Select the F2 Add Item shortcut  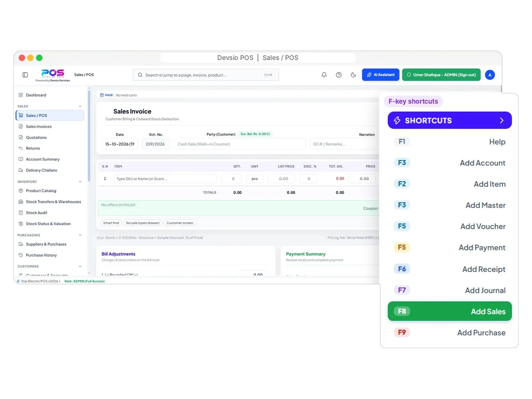coord(450,184)
